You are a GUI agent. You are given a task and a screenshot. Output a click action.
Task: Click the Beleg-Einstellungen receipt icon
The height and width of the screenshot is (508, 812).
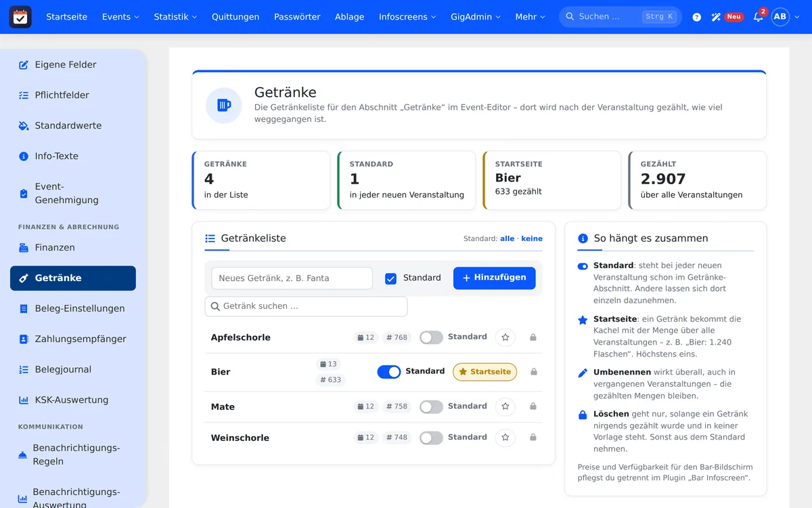pos(24,309)
